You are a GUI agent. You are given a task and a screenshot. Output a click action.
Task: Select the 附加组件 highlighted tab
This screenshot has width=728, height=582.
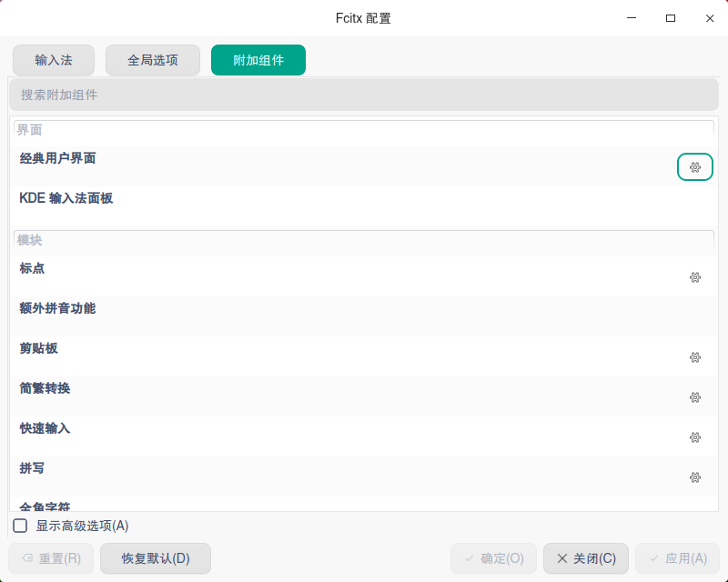[x=258, y=60]
